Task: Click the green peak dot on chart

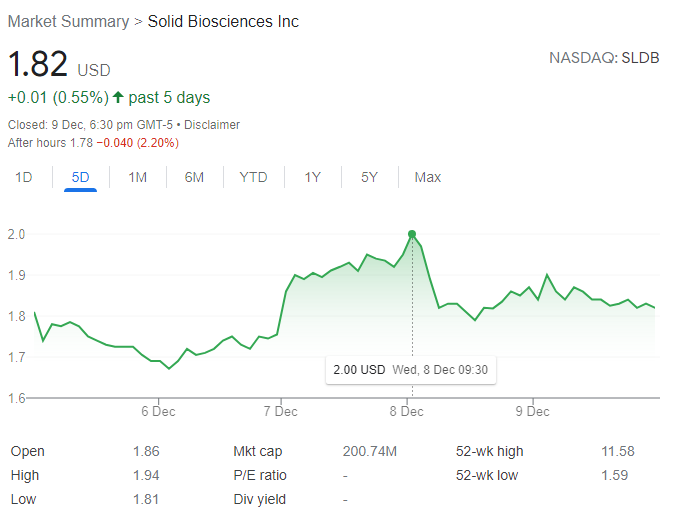Action: pos(412,234)
